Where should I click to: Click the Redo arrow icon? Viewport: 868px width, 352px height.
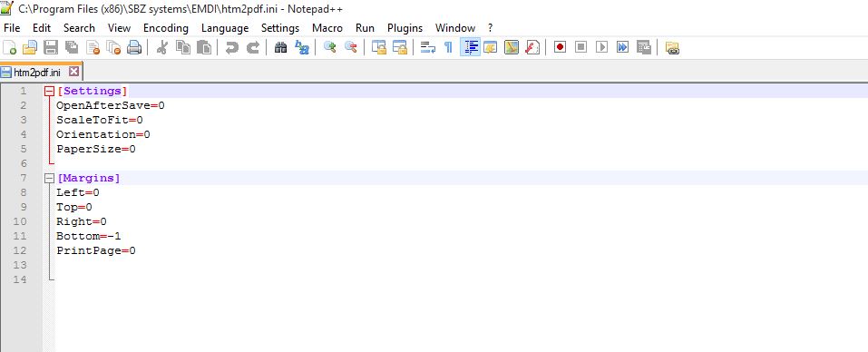click(253, 47)
